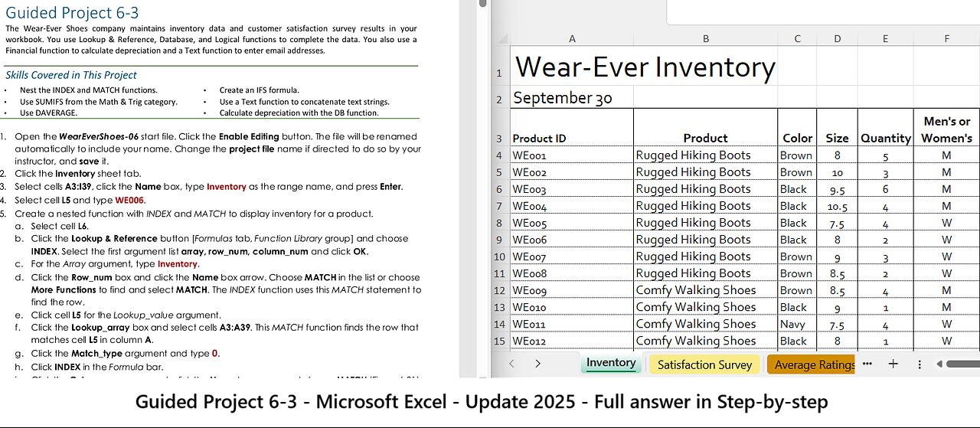This screenshot has width=980, height=428.
Task: Click the Men's or Women's header cell
Action: 946,128
